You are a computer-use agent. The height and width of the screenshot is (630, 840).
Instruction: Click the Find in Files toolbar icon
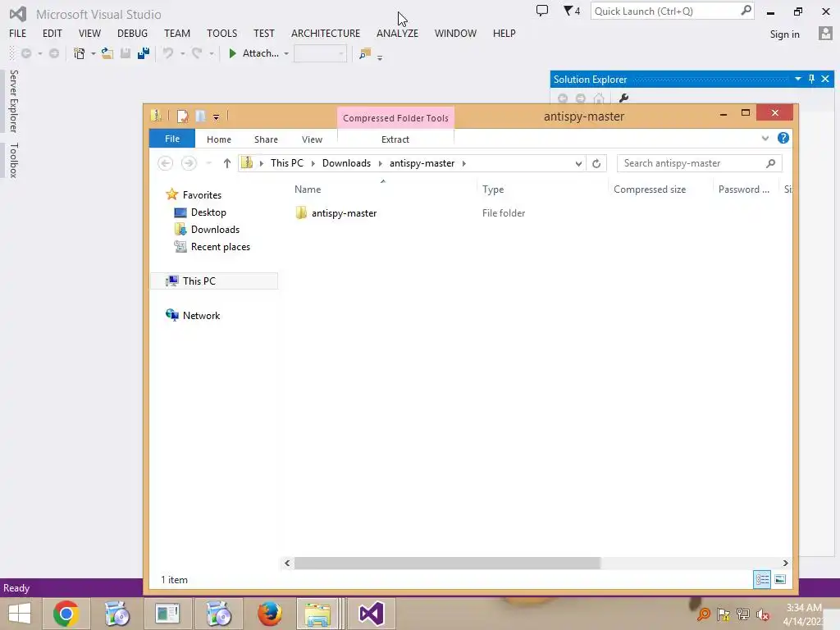[x=365, y=53]
